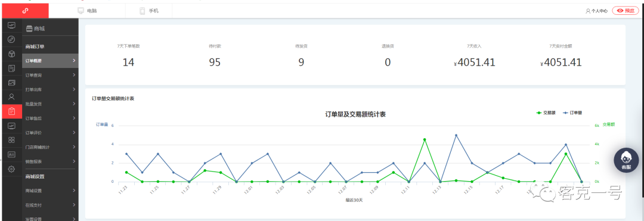
Task: Click the 待付款 value 95
Action: [215, 63]
